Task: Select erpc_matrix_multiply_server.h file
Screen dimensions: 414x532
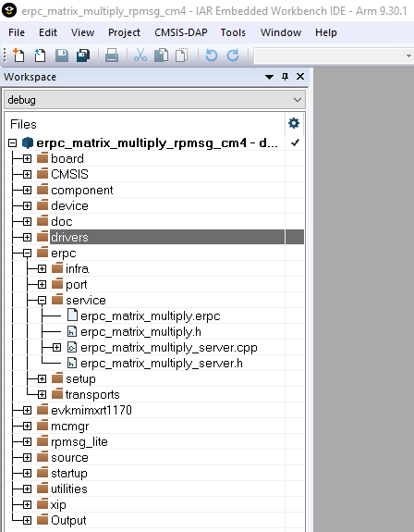Action: [162, 364]
